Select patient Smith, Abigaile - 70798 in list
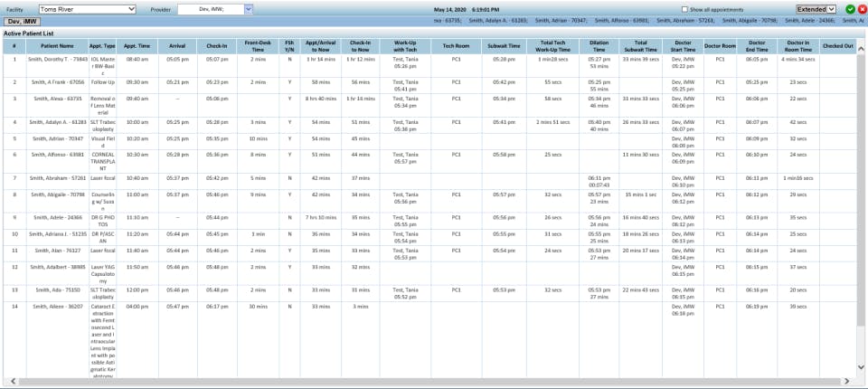Viewport: 868px width, 389px height. coord(58,195)
